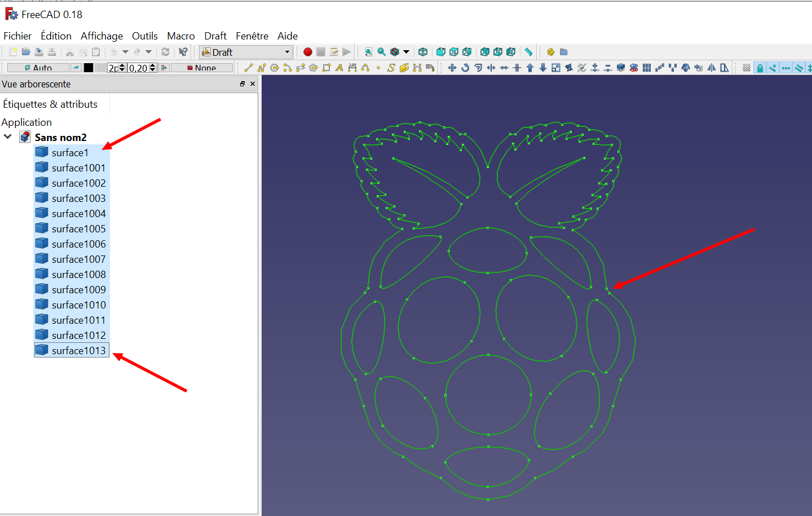This screenshot has width=812, height=516.
Task: Open the draw style dropdown arrow
Action: point(406,52)
